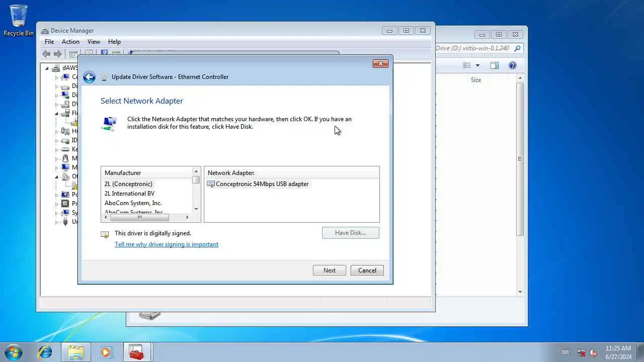The height and width of the screenshot is (362, 644).
Task: Open the File menu in Device Manager
Action: [49, 42]
